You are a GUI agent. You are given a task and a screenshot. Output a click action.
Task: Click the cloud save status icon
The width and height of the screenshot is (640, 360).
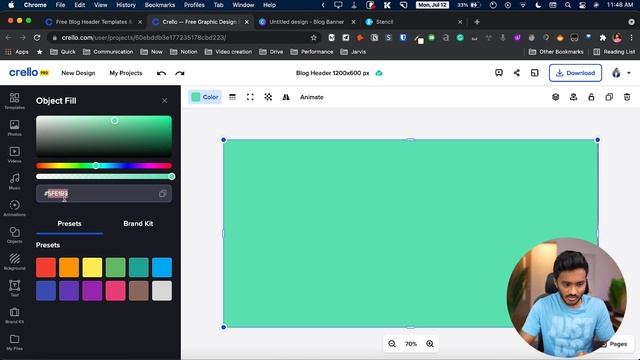pyautogui.click(x=379, y=73)
